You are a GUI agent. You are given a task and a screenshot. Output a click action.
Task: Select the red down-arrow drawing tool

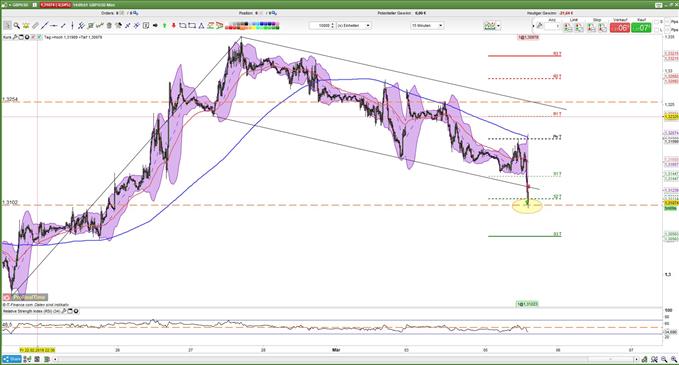[174, 26]
